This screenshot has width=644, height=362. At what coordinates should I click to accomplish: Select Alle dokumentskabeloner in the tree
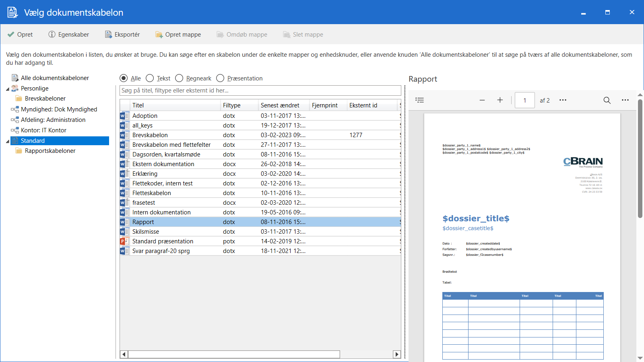[x=55, y=78]
